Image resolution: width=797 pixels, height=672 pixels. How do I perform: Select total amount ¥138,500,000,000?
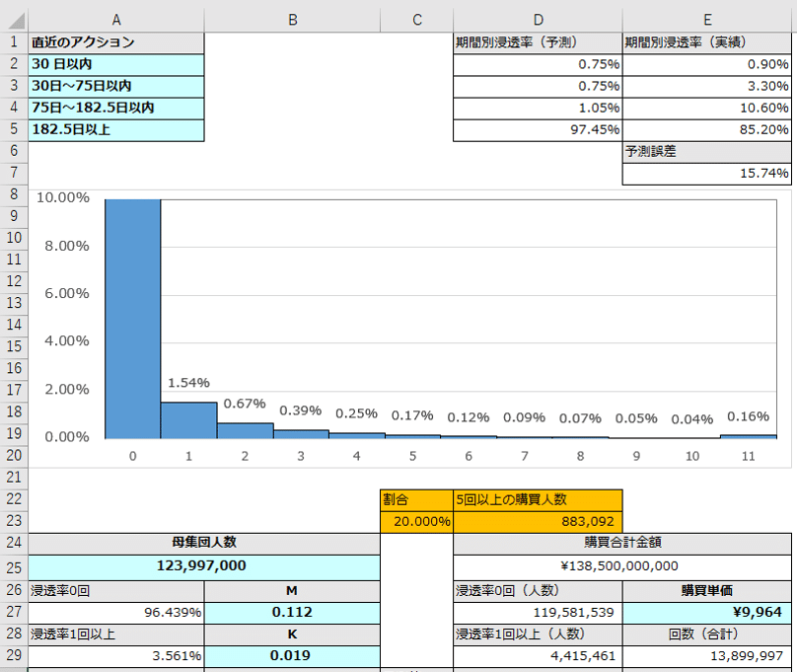(x=622, y=567)
